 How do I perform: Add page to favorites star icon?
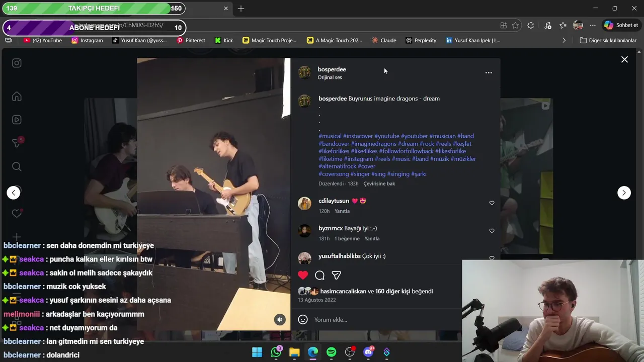coord(515,26)
